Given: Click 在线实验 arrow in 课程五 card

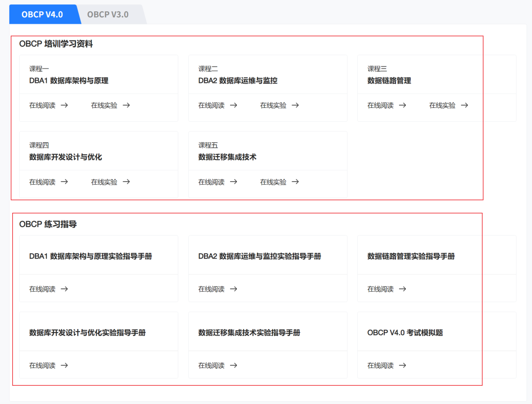Looking at the screenshot, I should 295,182.
